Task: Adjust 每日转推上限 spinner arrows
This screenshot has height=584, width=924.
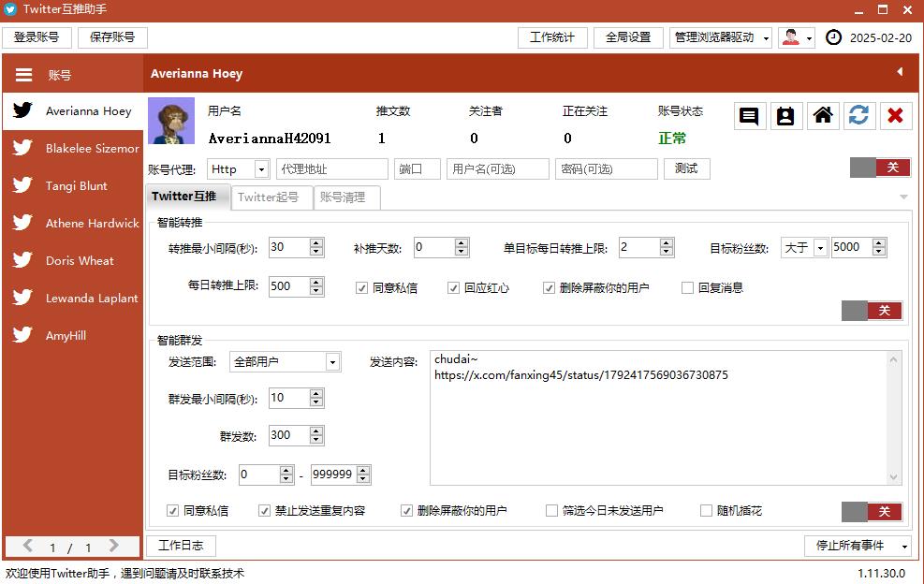Action: (x=316, y=286)
